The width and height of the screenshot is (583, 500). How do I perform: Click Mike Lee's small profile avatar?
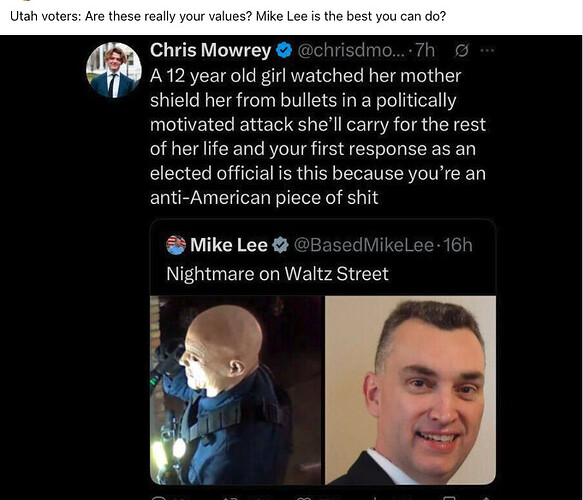tap(176, 245)
